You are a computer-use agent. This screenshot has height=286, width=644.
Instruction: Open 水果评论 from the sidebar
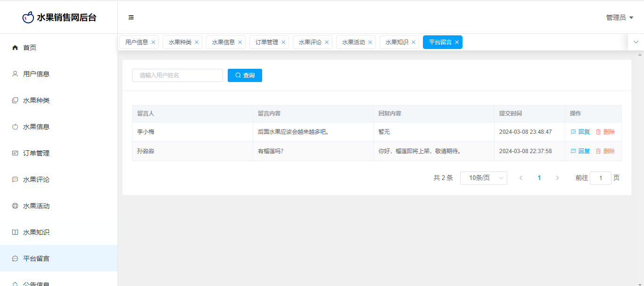[36, 180]
